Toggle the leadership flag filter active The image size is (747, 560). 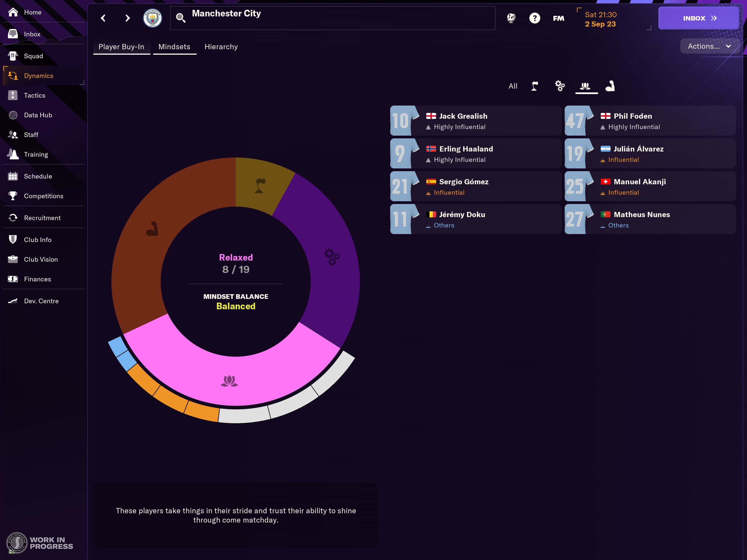(534, 85)
